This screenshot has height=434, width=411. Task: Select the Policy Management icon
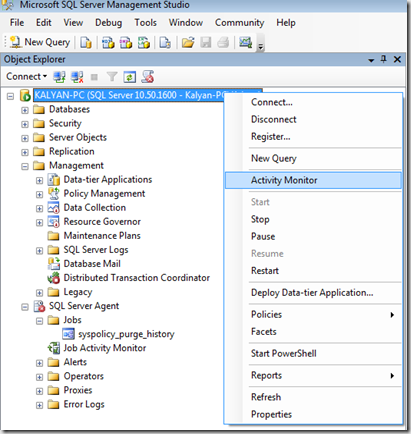54,194
